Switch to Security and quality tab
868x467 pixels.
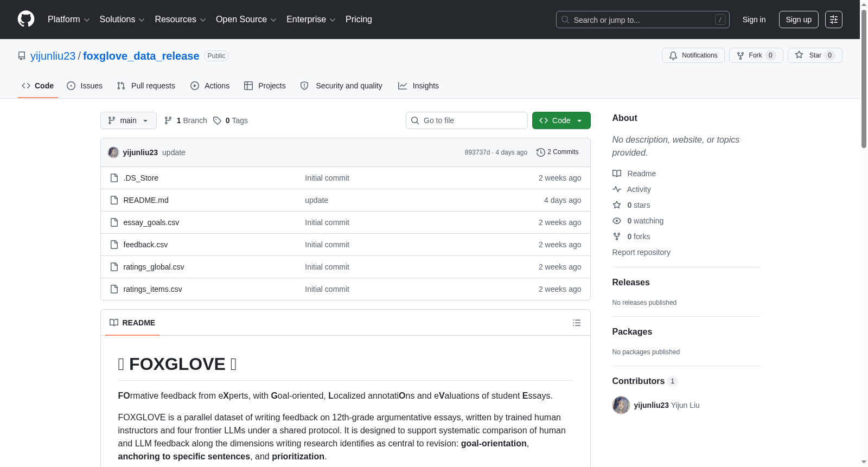(x=341, y=86)
